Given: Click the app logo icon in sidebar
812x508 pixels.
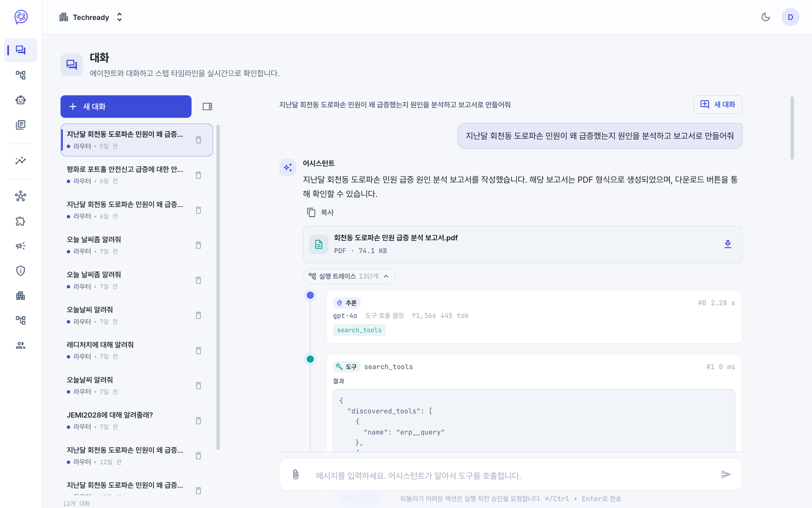Looking at the screenshot, I should [21, 17].
